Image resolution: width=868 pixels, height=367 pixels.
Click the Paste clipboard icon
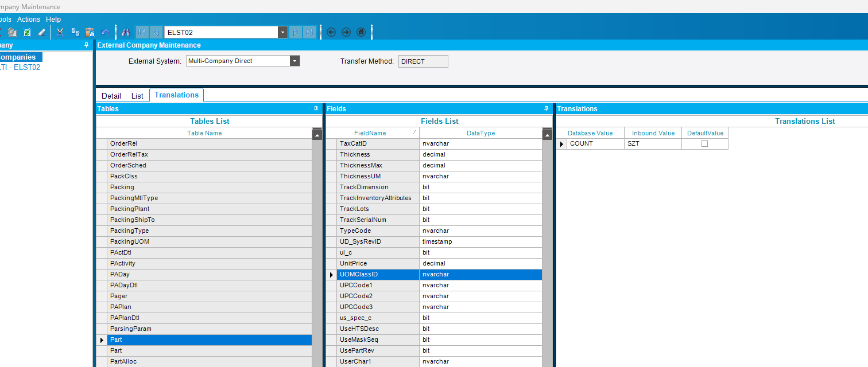click(90, 32)
